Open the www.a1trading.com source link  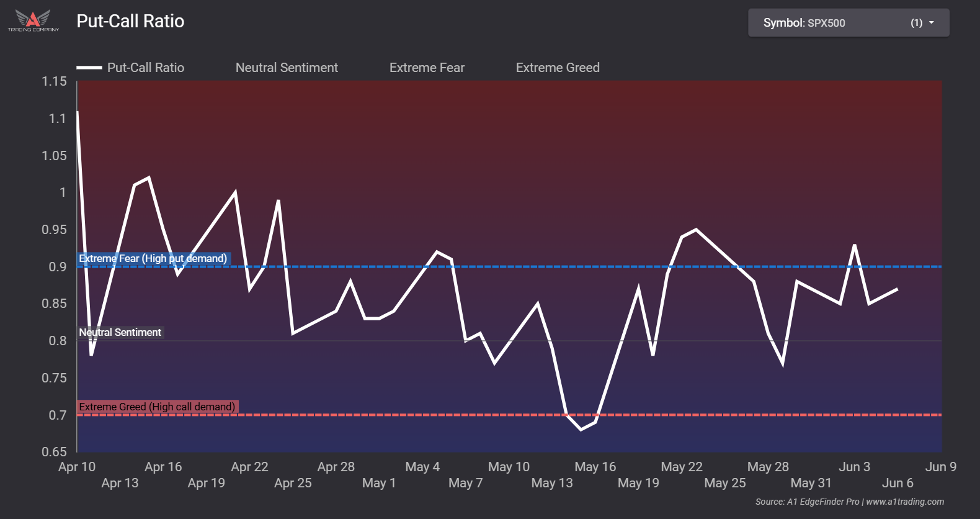tap(904, 502)
